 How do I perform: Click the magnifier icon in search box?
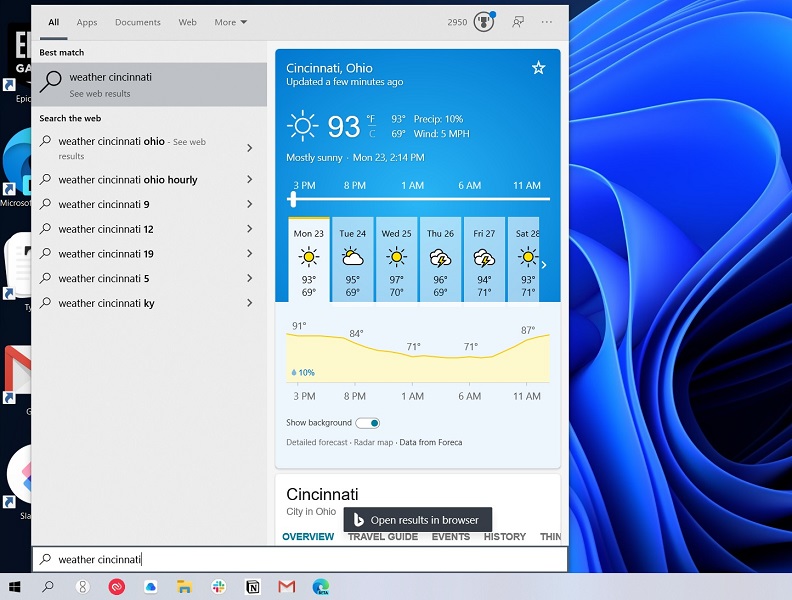click(x=45, y=559)
